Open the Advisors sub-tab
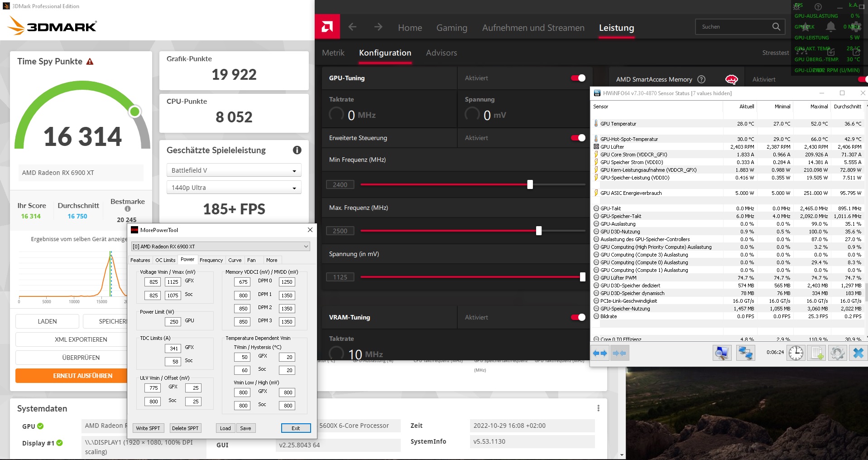Screen dimensions: 868x460 pyautogui.click(x=441, y=53)
